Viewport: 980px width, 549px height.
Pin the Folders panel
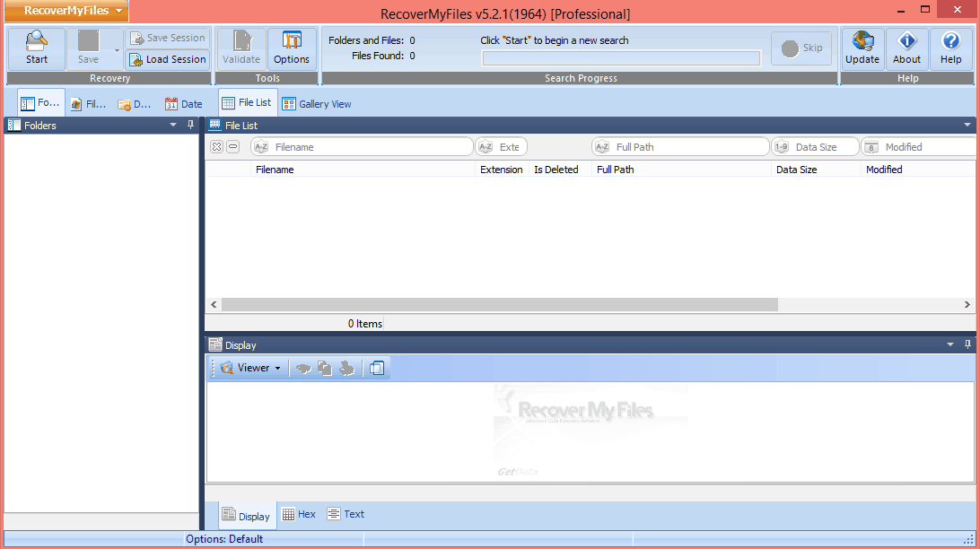click(190, 125)
